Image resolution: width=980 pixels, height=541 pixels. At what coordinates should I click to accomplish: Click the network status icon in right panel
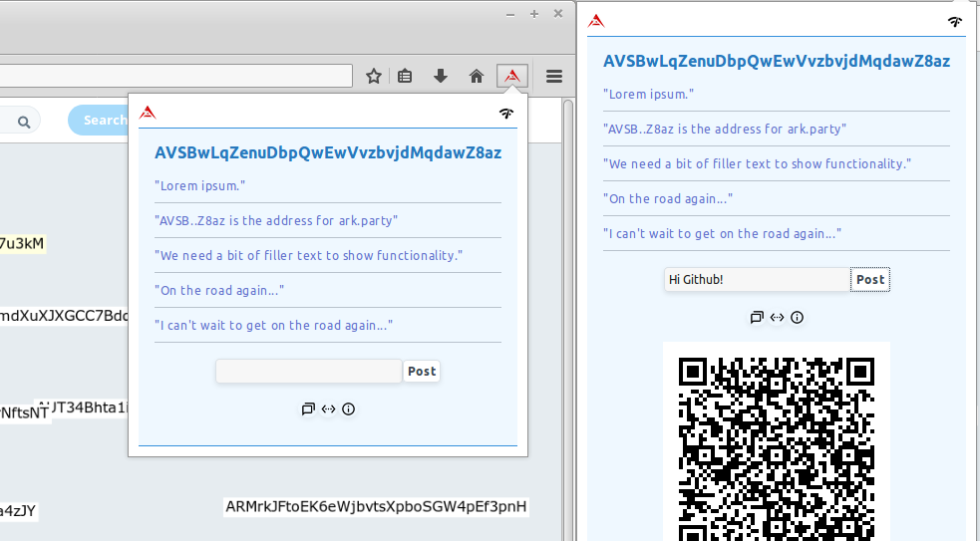pos(954,22)
